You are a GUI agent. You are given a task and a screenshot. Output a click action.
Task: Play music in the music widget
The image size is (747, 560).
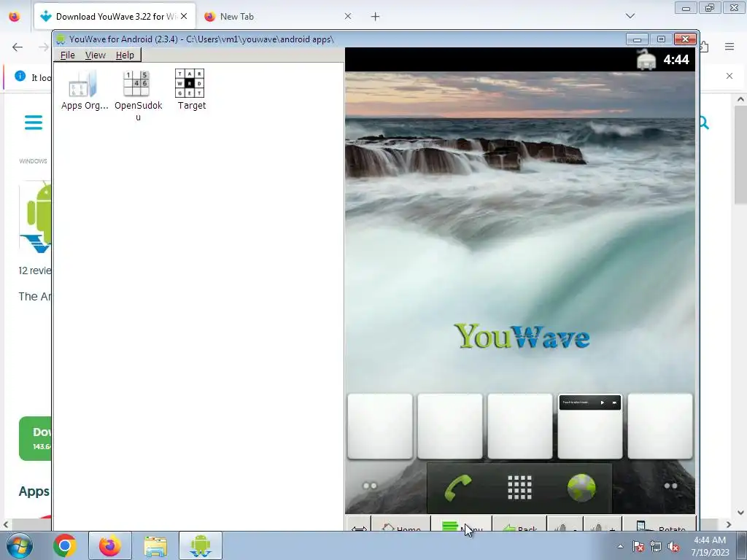[602, 402]
